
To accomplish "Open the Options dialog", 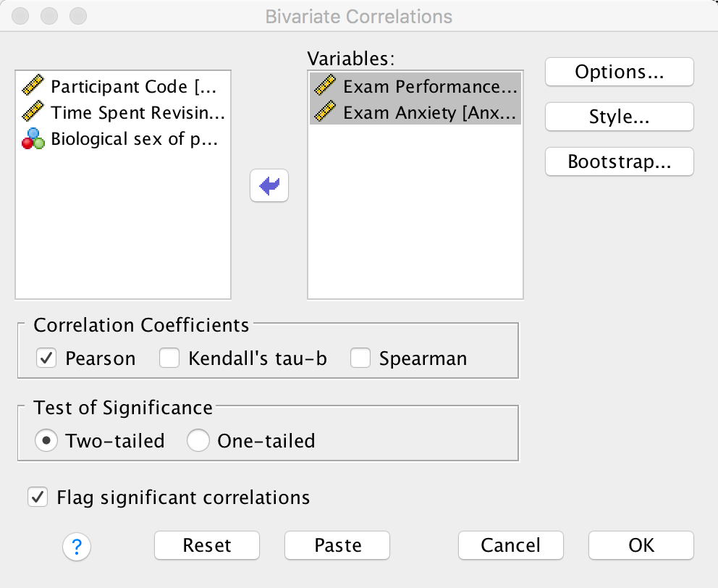I will (x=619, y=72).
